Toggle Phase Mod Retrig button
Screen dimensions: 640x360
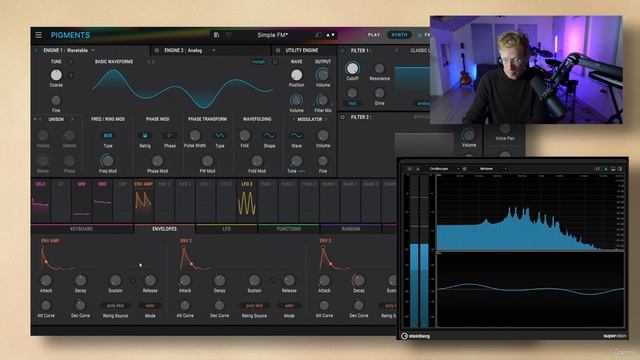pos(145,136)
